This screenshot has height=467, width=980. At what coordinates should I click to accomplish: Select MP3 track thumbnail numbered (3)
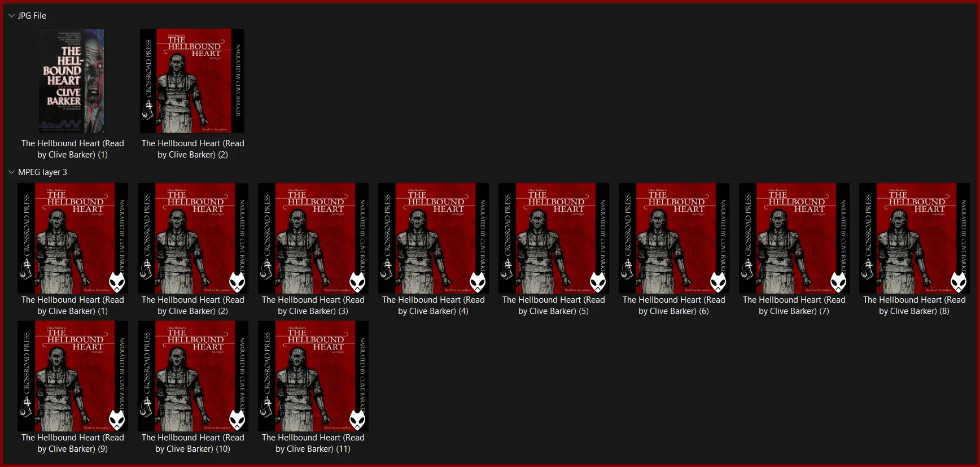313,238
